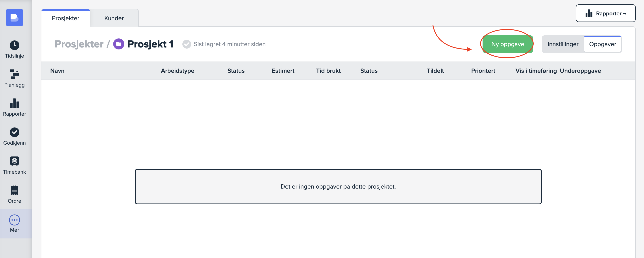Open Rapporter button at top right
This screenshot has height=258, width=644.
click(x=605, y=13)
